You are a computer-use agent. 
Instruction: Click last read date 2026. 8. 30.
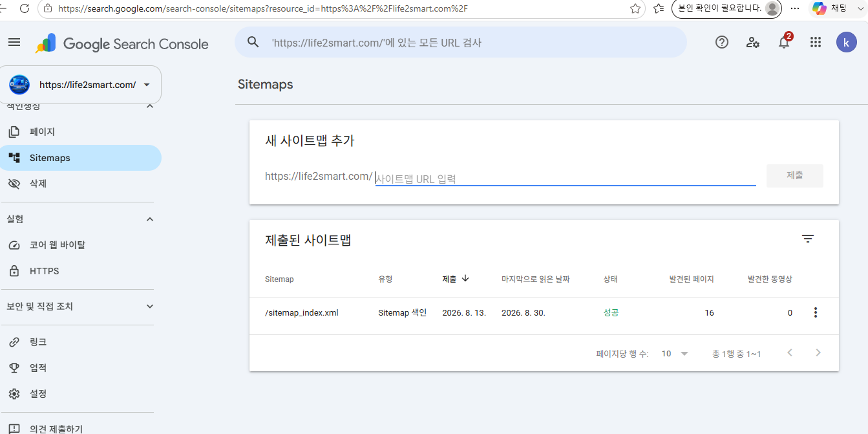[x=524, y=313]
